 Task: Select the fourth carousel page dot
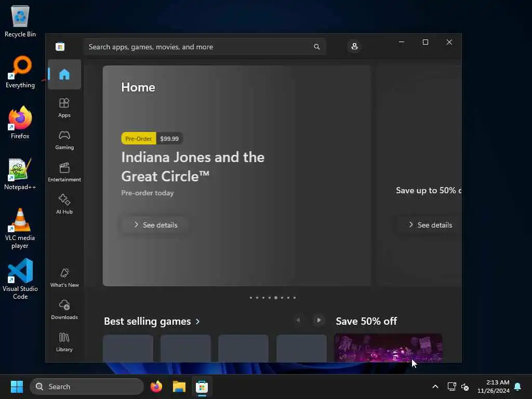[270, 298]
